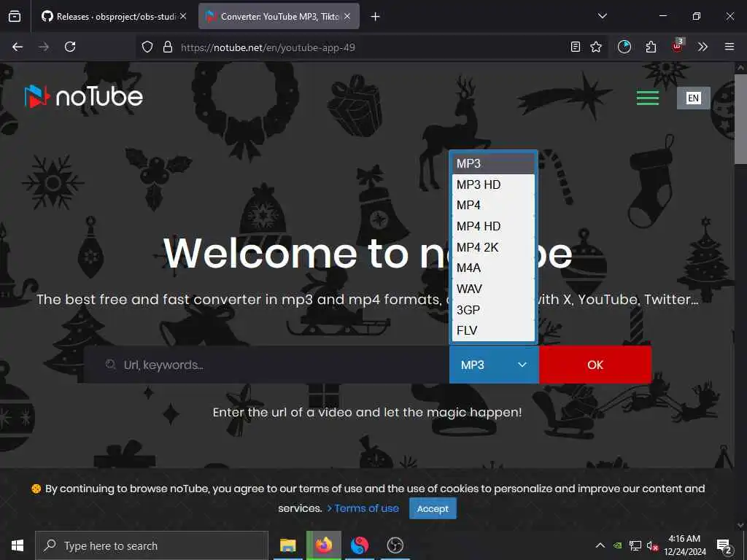The width and height of the screenshot is (747, 560).
Task: Select M4A format option
Action: 493,268
